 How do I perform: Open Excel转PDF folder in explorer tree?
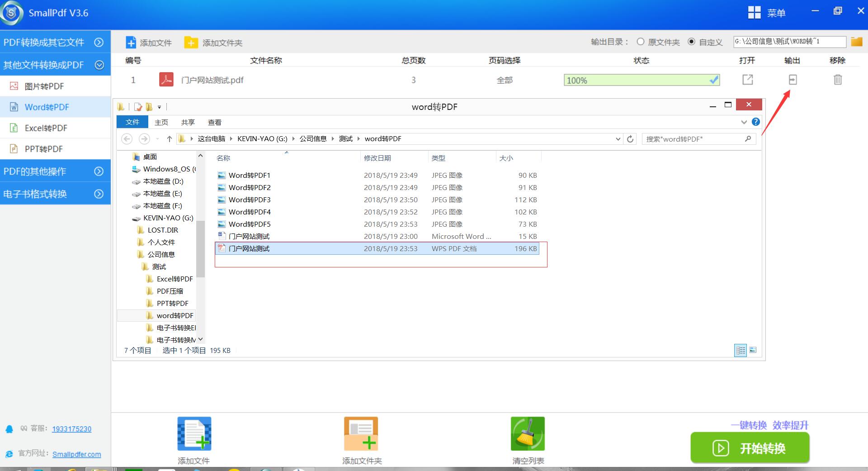point(175,279)
